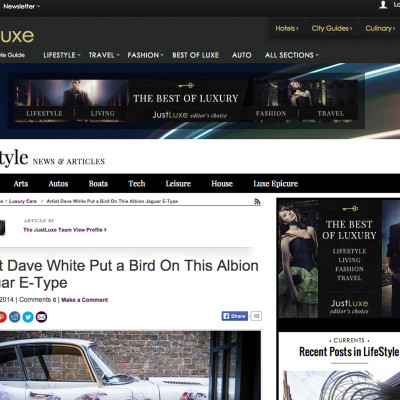Expand the Travel menu
This screenshot has height=400, width=400.
point(104,55)
